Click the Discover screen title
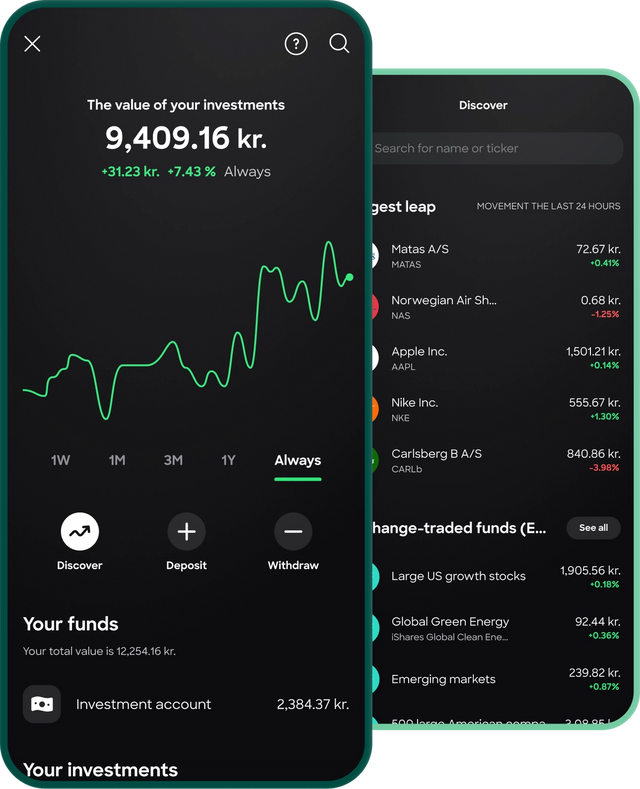Image resolution: width=640 pixels, height=789 pixels. click(x=483, y=105)
